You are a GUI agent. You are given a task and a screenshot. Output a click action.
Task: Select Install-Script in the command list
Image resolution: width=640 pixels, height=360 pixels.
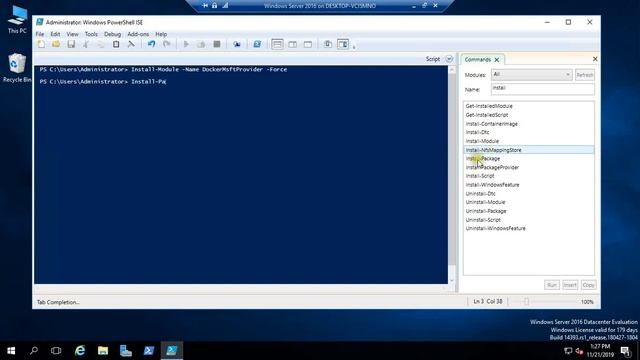pos(480,176)
